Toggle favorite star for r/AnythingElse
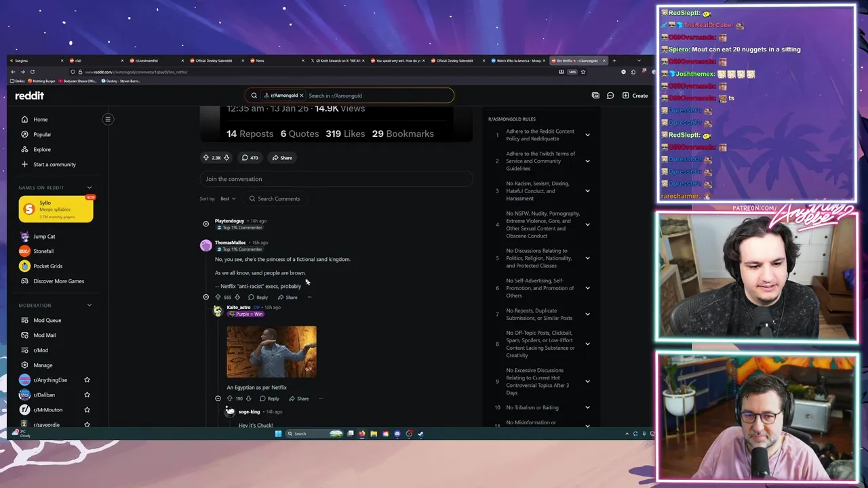868x488 pixels. tap(87, 380)
